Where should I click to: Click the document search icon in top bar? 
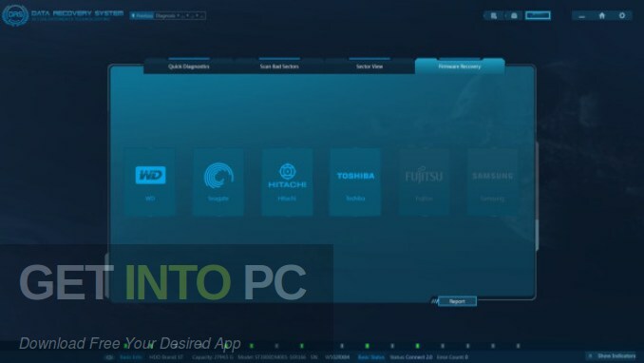(x=494, y=15)
